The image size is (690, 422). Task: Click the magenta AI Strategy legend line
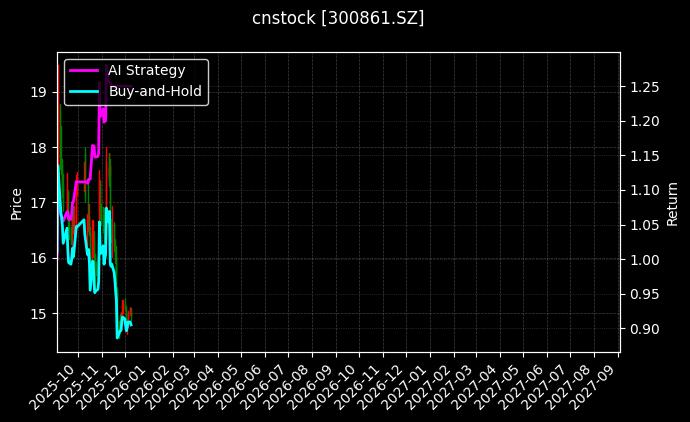click(84, 70)
